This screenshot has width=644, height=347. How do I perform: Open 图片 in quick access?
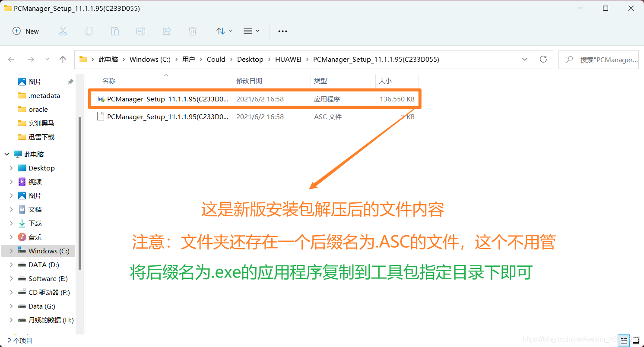pyautogui.click(x=35, y=82)
